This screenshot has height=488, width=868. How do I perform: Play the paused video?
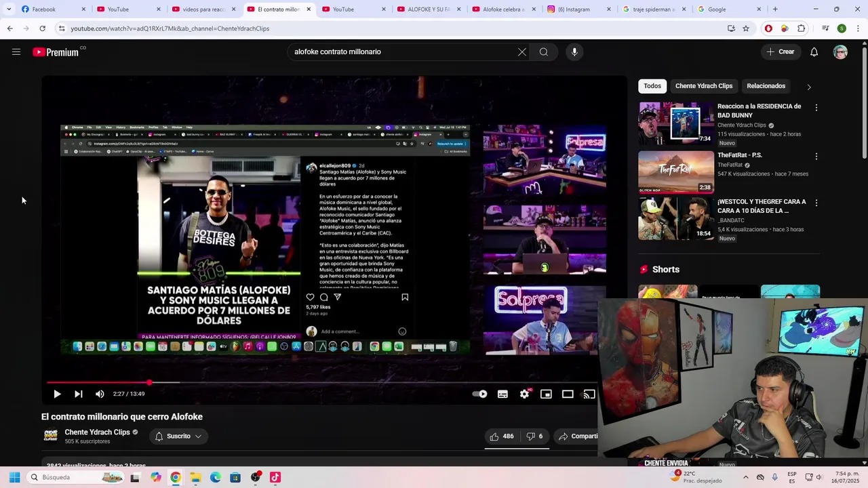click(x=57, y=394)
